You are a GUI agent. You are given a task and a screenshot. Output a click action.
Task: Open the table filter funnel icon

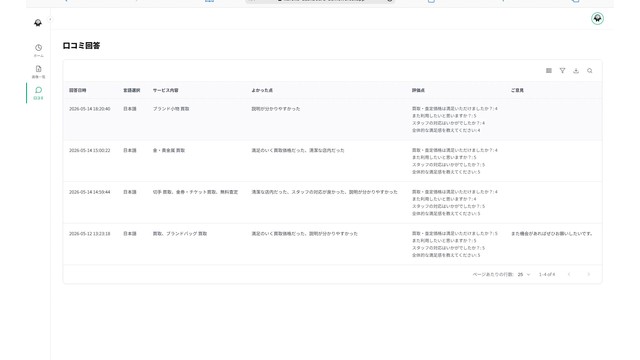tap(562, 71)
